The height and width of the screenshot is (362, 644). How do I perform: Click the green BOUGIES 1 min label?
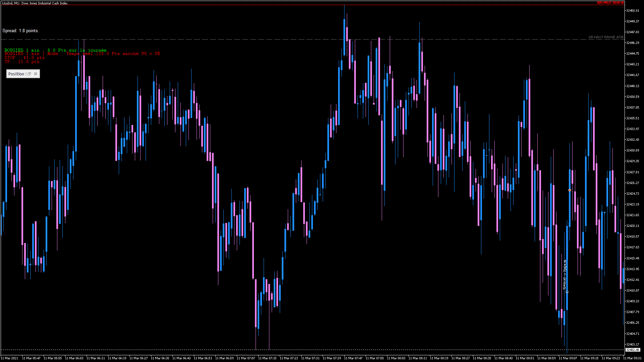[55, 50]
